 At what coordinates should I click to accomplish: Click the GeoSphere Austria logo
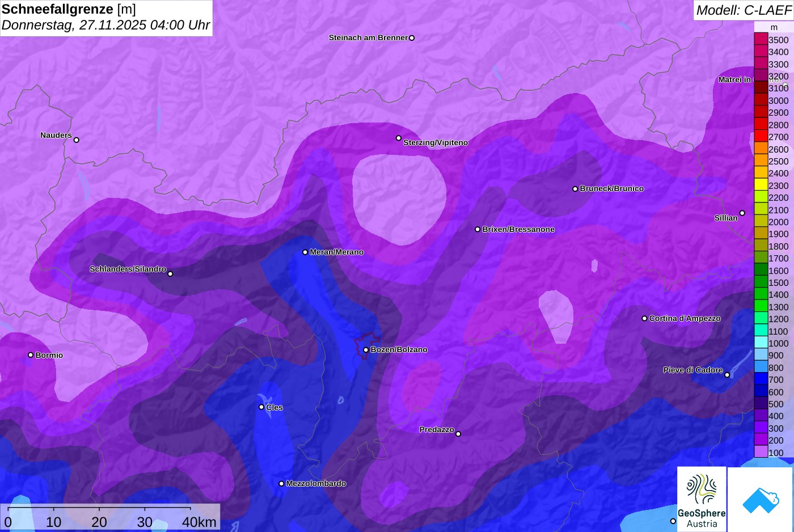click(x=702, y=499)
